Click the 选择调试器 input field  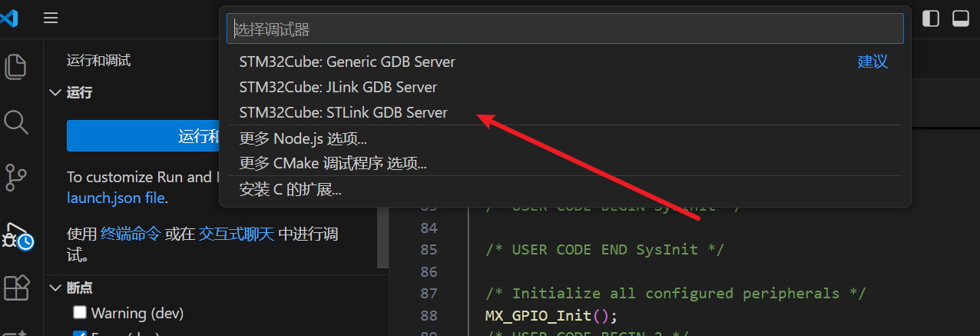coord(564,29)
